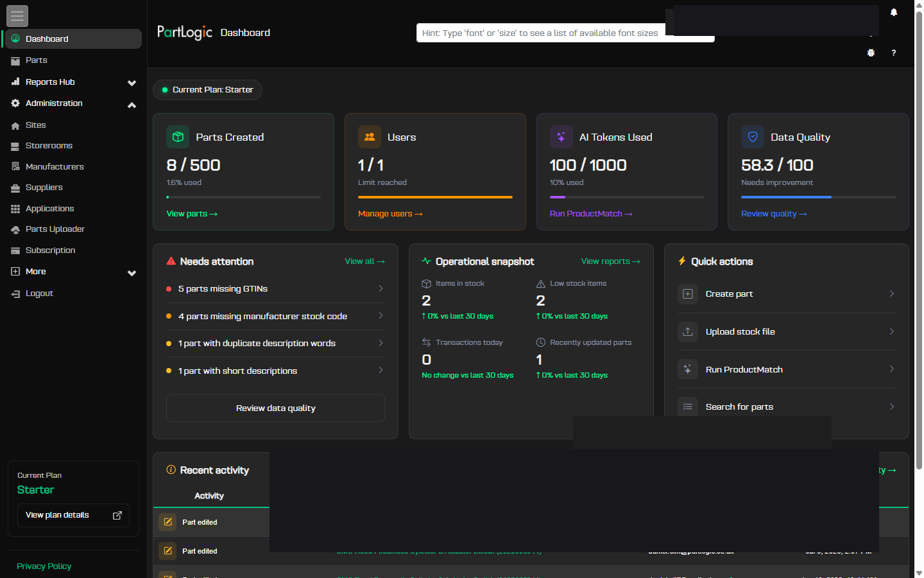The width and height of the screenshot is (924, 578).
Task: Click the Run ProductMatch sparkle icon
Action: click(688, 369)
